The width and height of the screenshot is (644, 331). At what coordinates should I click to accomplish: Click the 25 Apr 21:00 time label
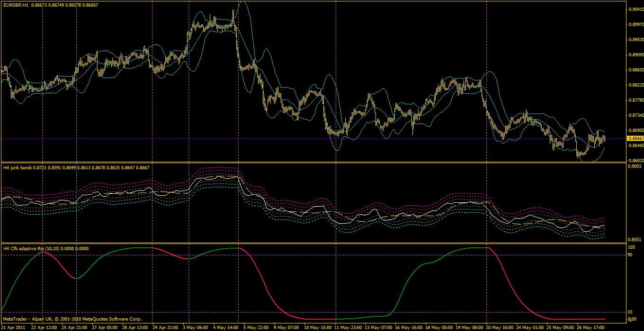click(75, 327)
